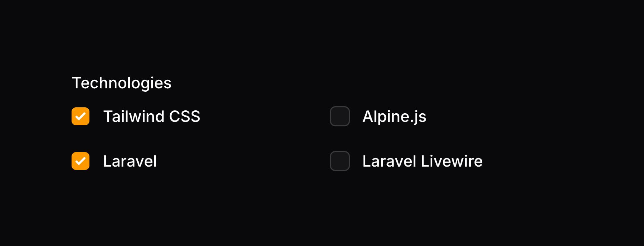Image resolution: width=644 pixels, height=246 pixels.
Task: Click the Laravel Livewire label
Action: tap(422, 161)
